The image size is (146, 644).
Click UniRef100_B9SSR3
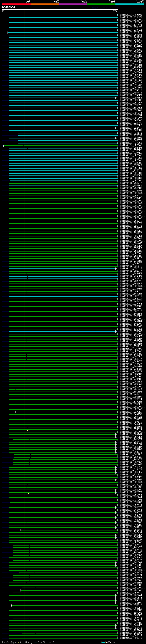click(131, 55)
